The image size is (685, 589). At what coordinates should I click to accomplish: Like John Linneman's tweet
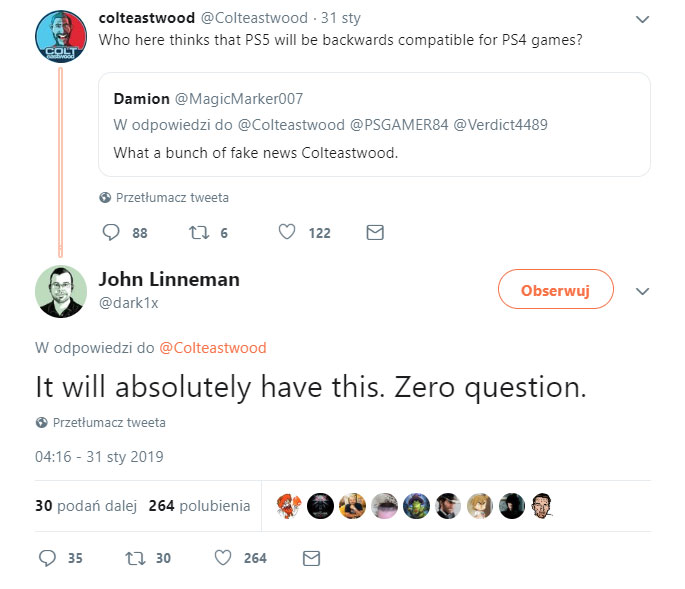[223, 557]
